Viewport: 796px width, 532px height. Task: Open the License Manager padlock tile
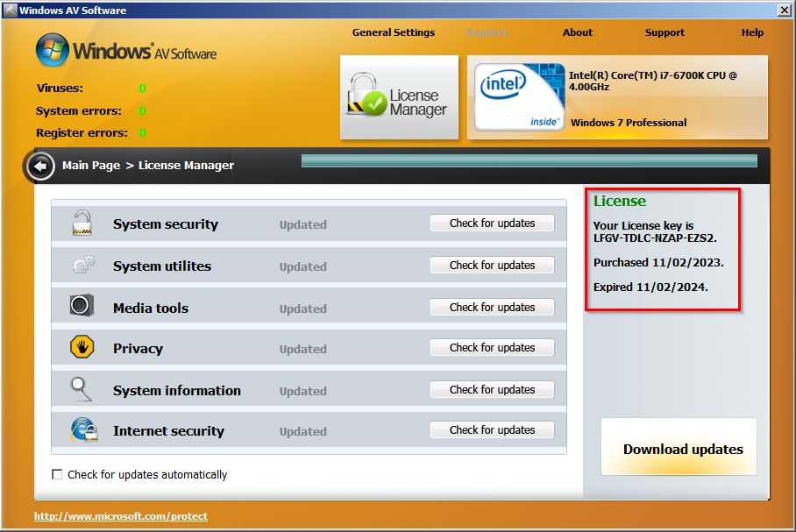[399, 97]
